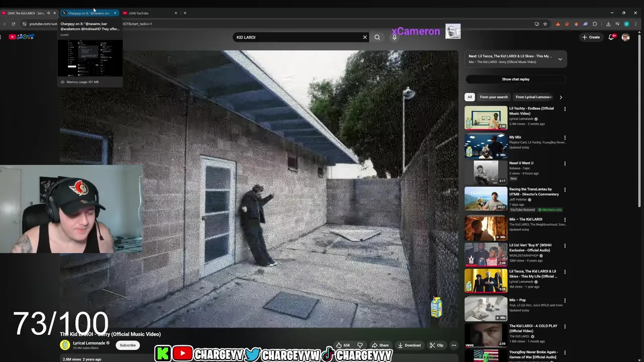Close the Chargeyy on X tab
Screen dimensions: 644x362
115,13
